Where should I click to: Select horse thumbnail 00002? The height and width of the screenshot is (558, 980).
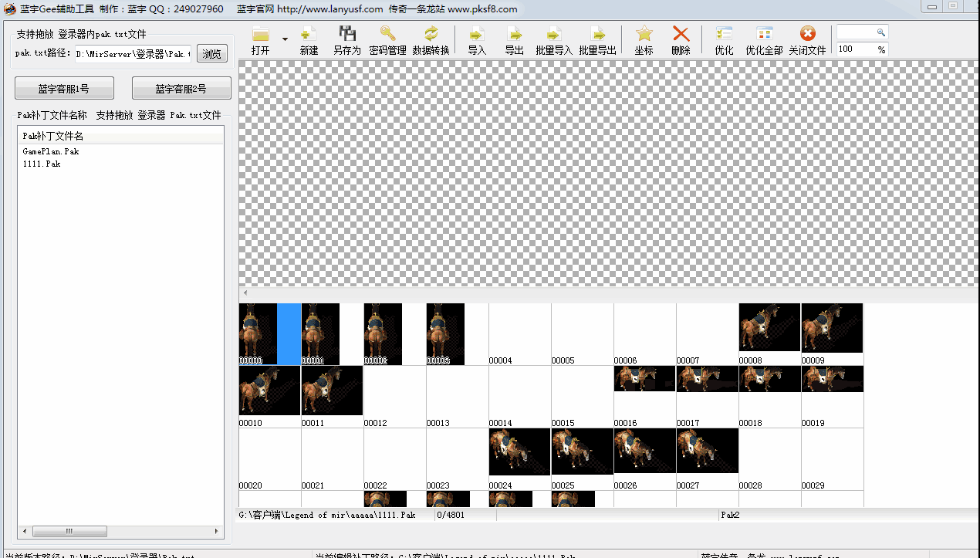[394, 333]
